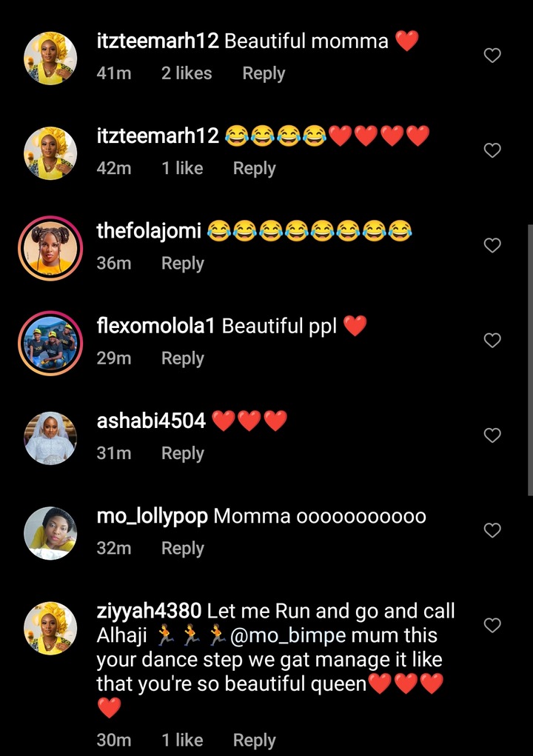Open thefolajomi's profile picture with story ring
This screenshot has height=756, width=533.
coord(50,250)
